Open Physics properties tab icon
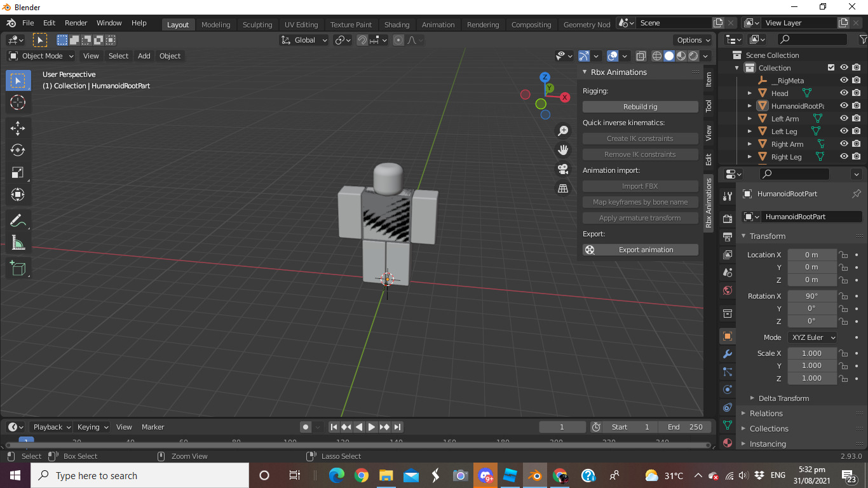 [728, 390]
